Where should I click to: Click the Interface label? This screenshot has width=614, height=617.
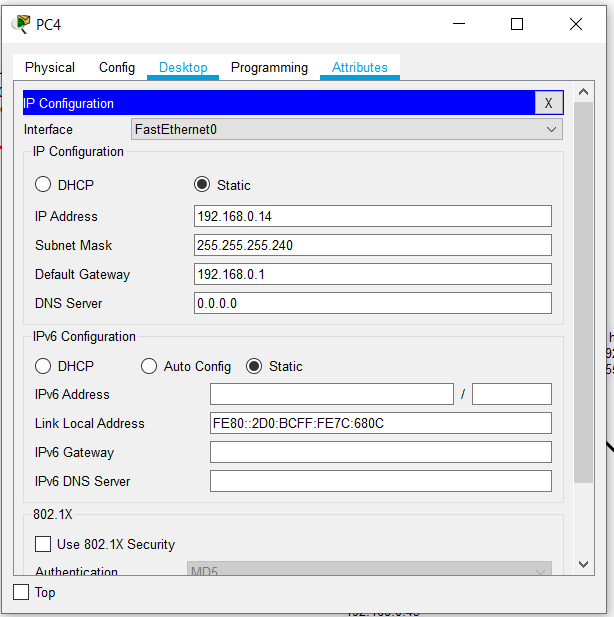click(x=48, y=129)
